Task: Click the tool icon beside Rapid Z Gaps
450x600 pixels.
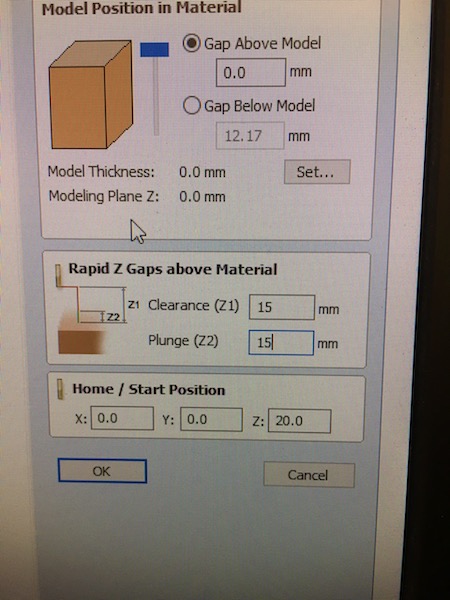Action: (59, 275)
